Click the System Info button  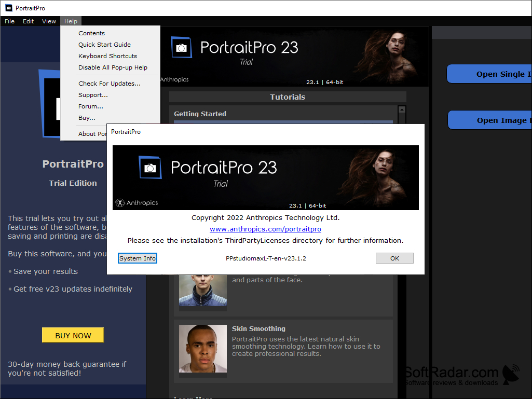[138, 258]
